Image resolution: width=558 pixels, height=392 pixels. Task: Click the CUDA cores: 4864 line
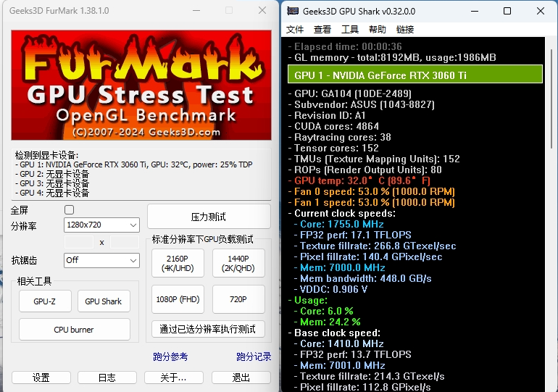pyautogui.click(x=333, y=126)
